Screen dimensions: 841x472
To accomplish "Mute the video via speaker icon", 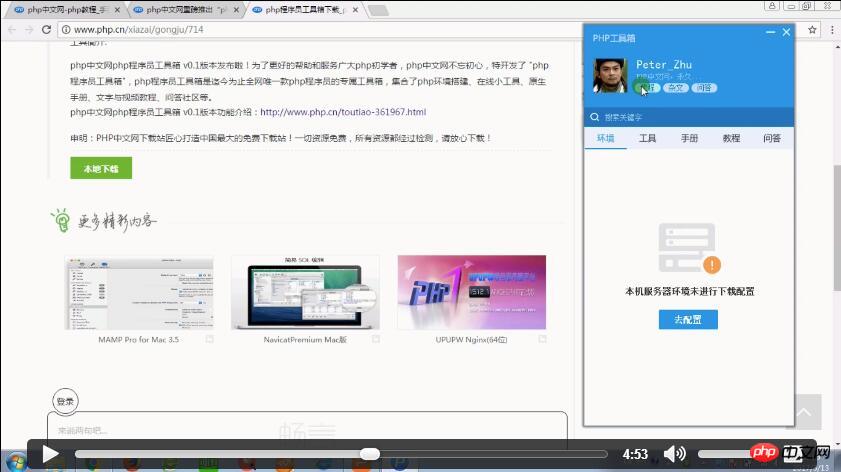I will [674, 454].
